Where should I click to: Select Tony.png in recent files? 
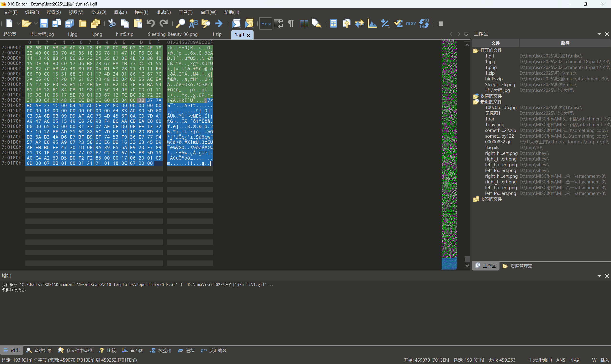click(x=494, y=125)
